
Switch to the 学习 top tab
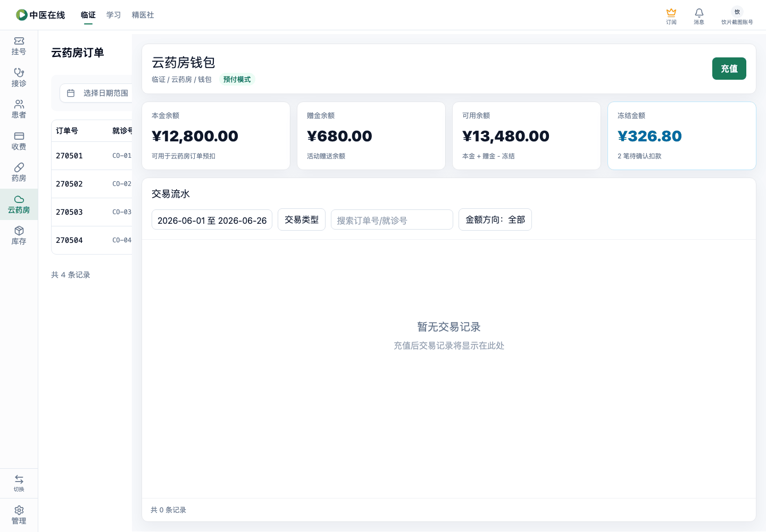pos(114,15)
